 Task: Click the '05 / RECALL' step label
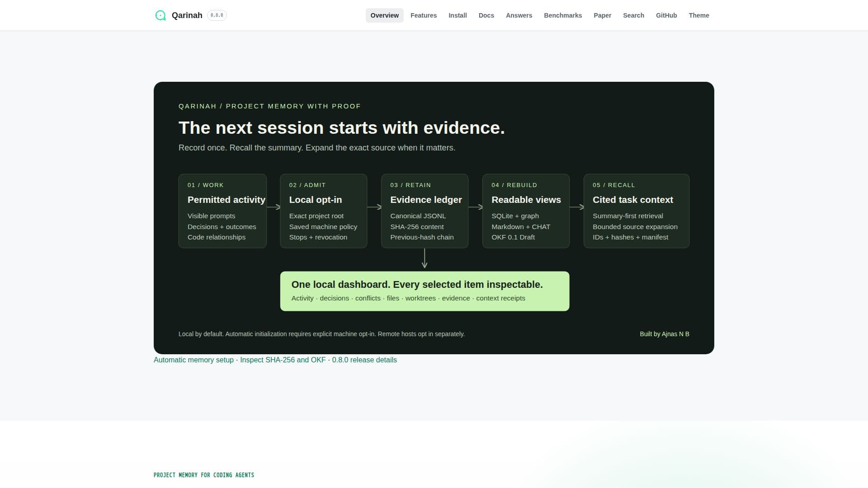pyautogui.click(x=614, y=185)
